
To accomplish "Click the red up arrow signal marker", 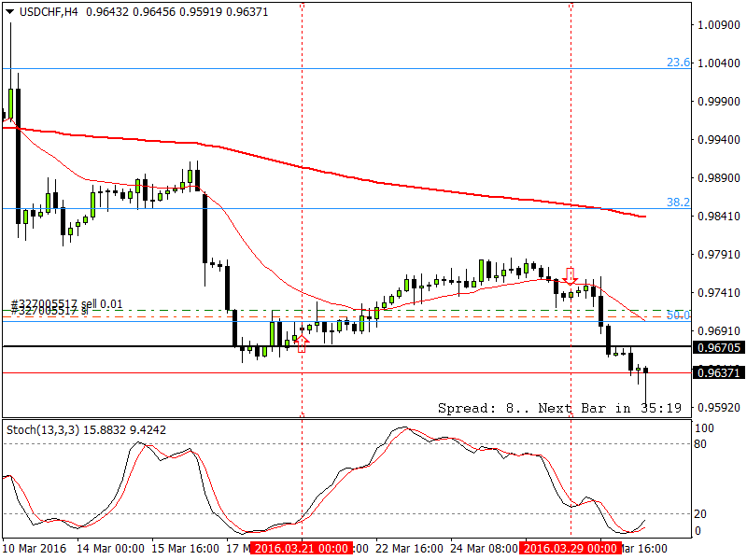I will point(302,343).
